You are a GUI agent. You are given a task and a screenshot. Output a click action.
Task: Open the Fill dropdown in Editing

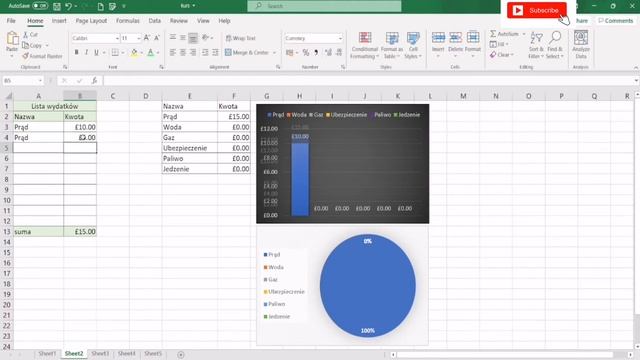[498, 44]
